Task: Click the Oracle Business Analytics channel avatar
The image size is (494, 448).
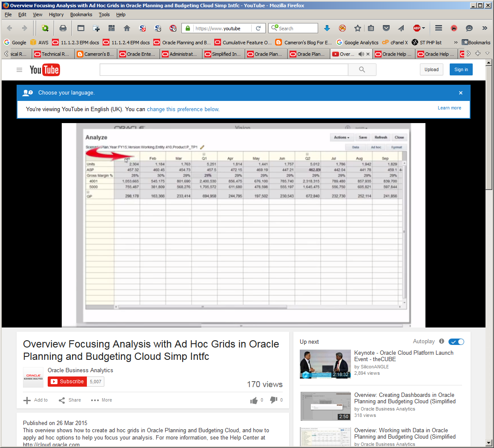Action: [x=33, y=377]
